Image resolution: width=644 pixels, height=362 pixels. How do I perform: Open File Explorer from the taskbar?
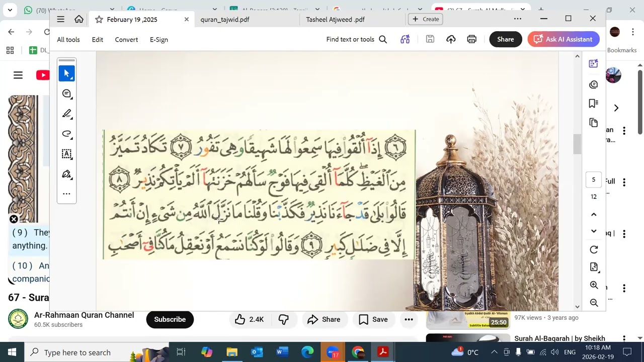click(232, 352)
